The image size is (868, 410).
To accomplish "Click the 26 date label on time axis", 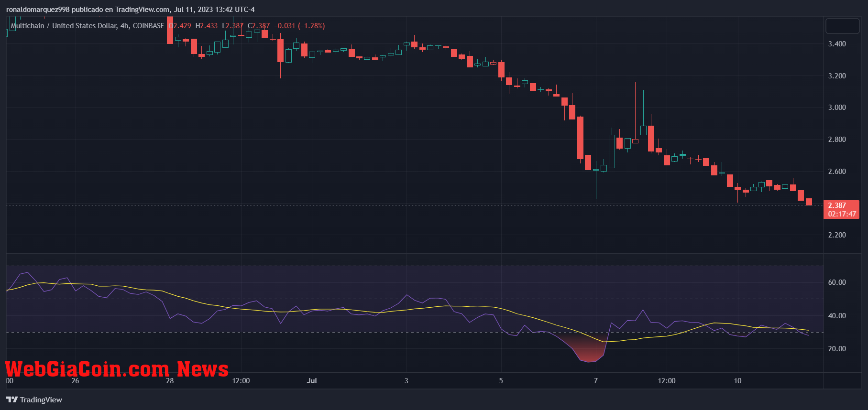I will tap(75, 381).
